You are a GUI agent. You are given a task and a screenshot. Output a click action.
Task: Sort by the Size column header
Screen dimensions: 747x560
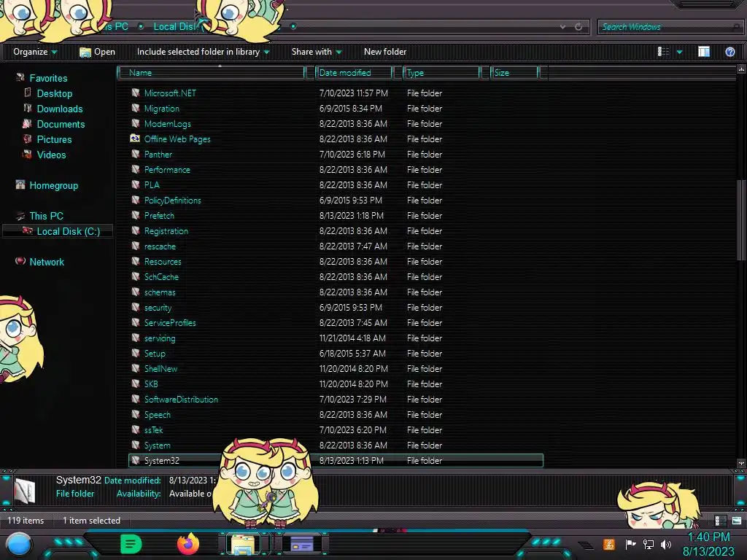click(x=514, y=73)
